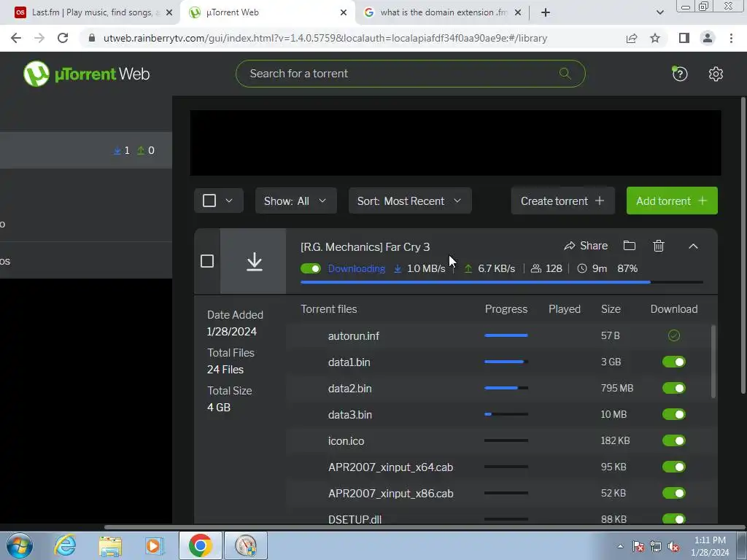Click the browser address bar URL
Image resolution: width=747 pixels, height=560 pixels.
325,38
